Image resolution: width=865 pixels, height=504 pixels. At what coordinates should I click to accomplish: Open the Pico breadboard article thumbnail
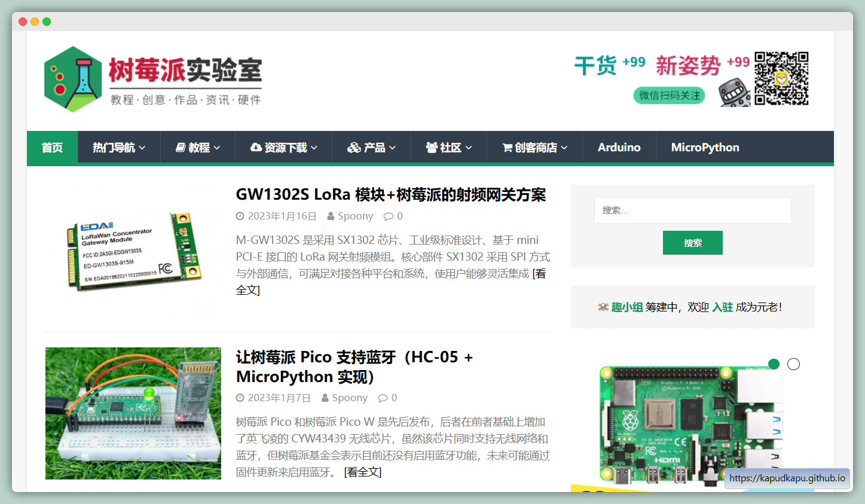133,413
